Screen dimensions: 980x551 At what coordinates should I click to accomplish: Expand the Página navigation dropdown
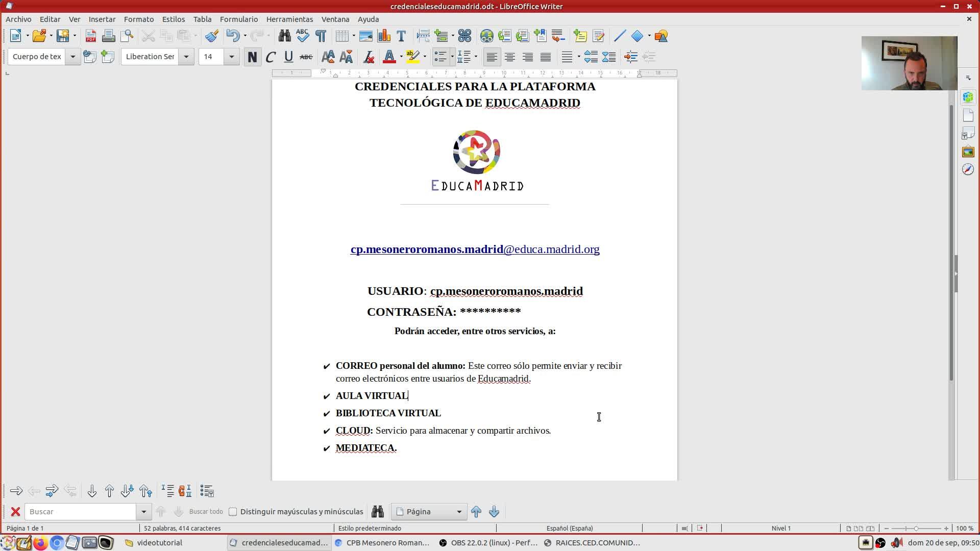pos(458,512)
